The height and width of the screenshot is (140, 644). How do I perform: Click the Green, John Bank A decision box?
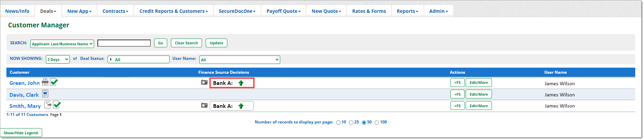coord(232,83)
